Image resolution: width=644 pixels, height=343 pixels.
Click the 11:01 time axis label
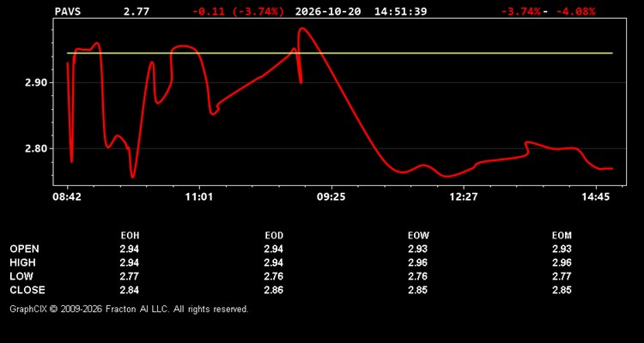(199, 197)
